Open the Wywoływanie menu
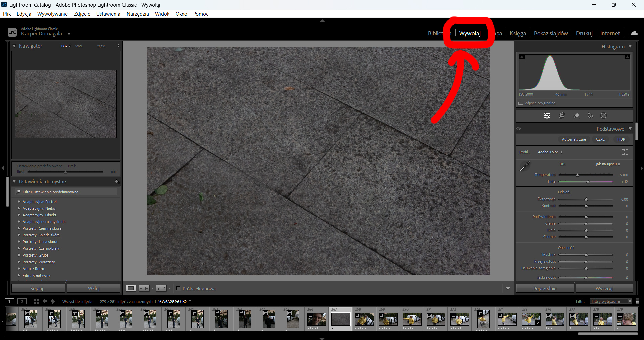 [x=52, y=14]
